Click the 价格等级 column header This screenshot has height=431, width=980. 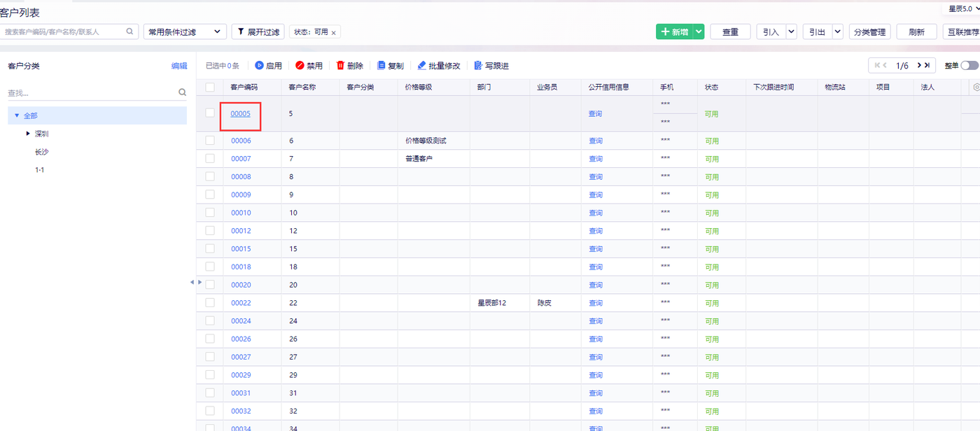coord(419,87)
